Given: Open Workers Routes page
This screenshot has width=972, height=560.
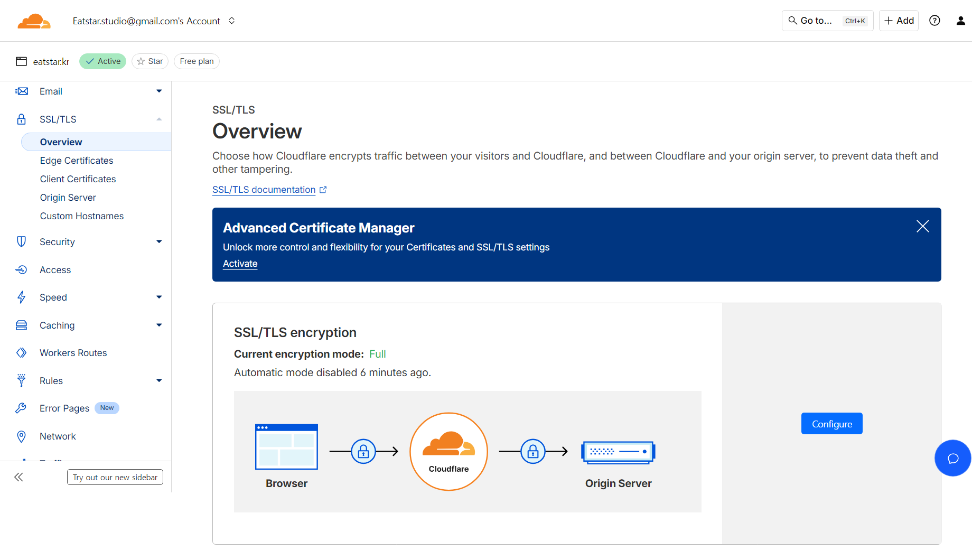Looking at the screenshot, I should (x=73, y=353).
